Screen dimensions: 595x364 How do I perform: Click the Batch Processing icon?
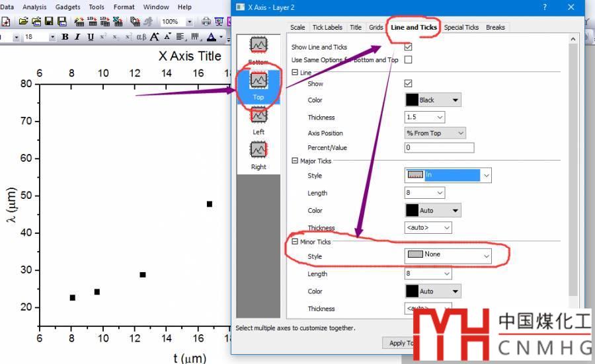coord(135,22)
